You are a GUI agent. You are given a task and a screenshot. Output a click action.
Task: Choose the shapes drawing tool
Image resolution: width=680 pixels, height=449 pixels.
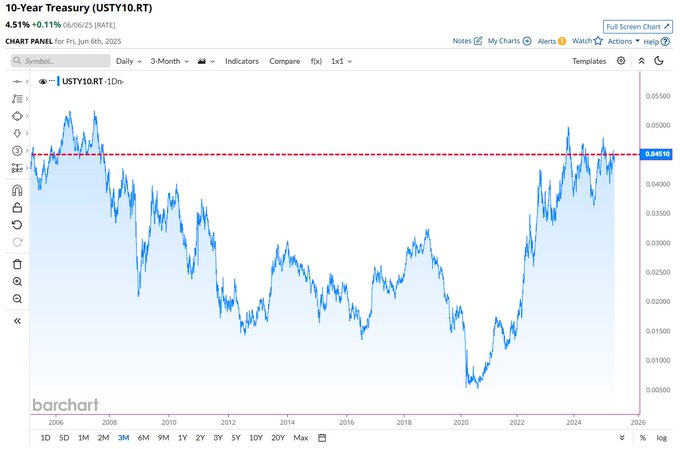(17, 116)
